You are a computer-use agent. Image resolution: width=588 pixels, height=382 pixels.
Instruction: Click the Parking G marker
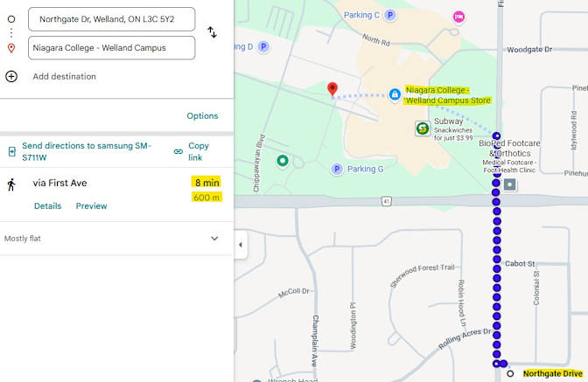click(337, 169)
